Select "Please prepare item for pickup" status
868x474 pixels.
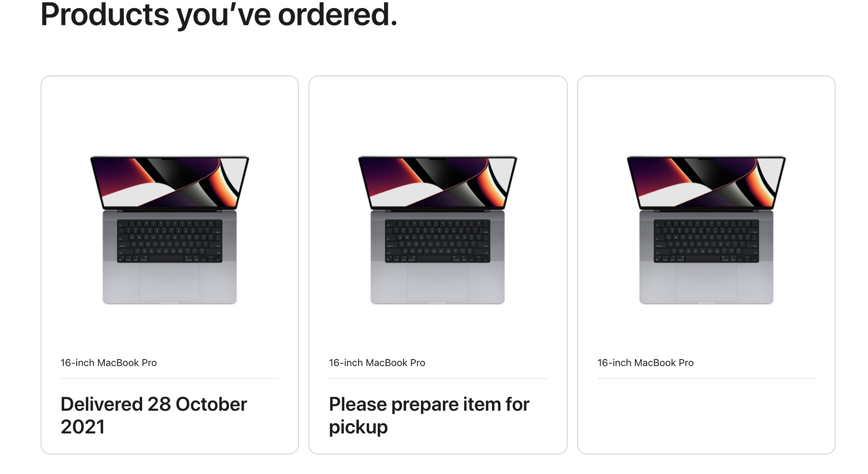click(429, 415)
